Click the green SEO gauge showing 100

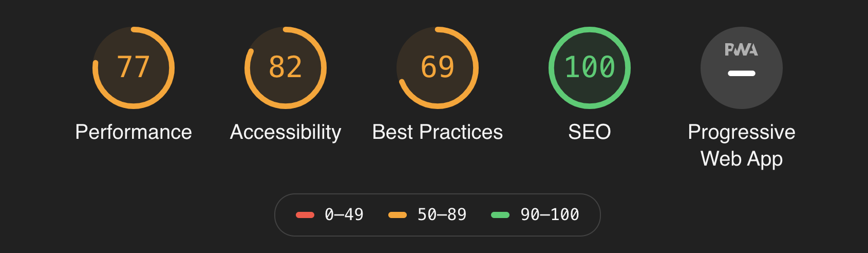pos(590,67)
